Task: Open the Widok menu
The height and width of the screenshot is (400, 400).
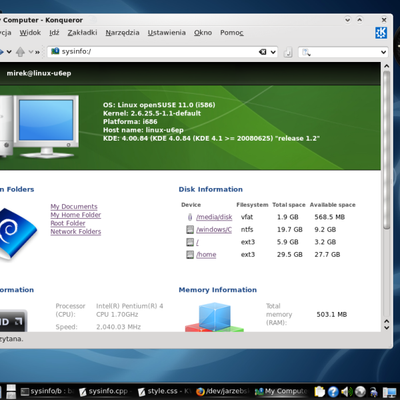Action: point(30,33)
